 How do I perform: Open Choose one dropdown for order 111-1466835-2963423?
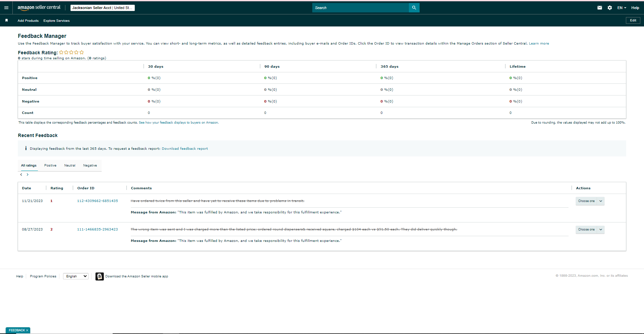pos(590,229)
